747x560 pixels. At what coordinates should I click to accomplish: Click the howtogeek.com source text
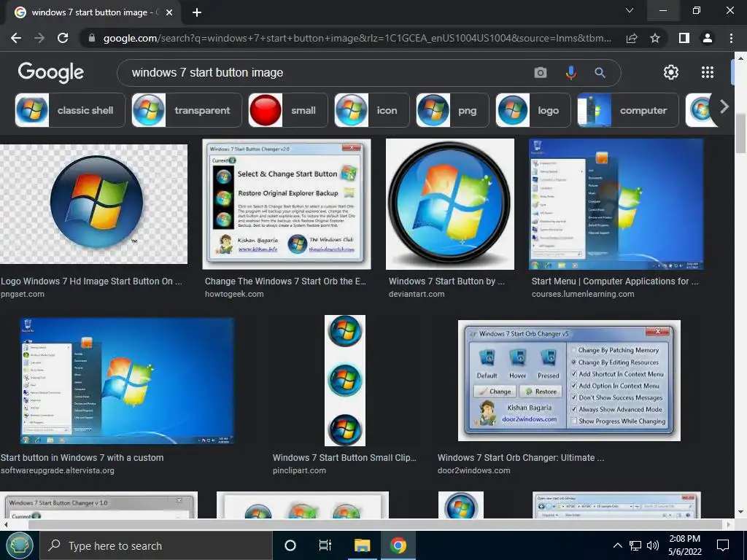click(x=234, y=294)
